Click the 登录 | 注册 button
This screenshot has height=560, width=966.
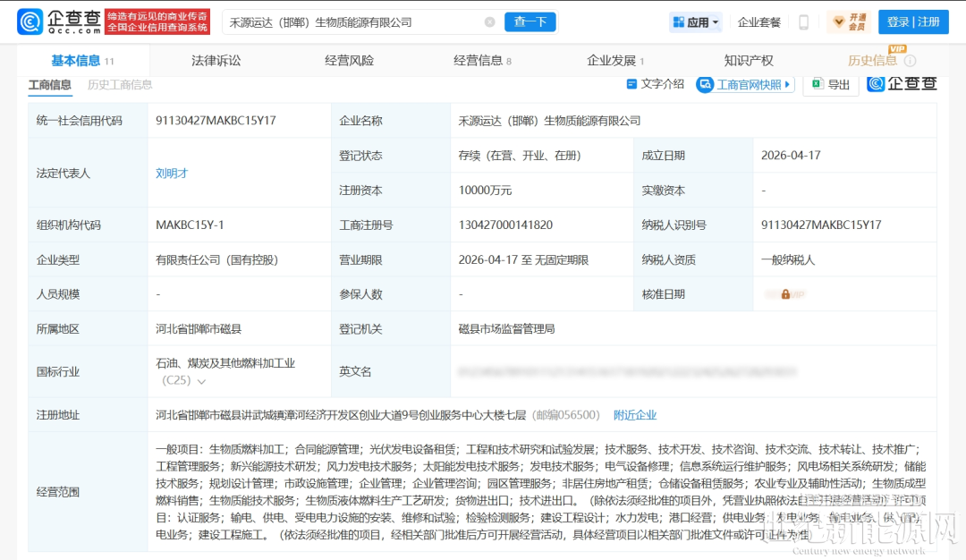(913, 22)
